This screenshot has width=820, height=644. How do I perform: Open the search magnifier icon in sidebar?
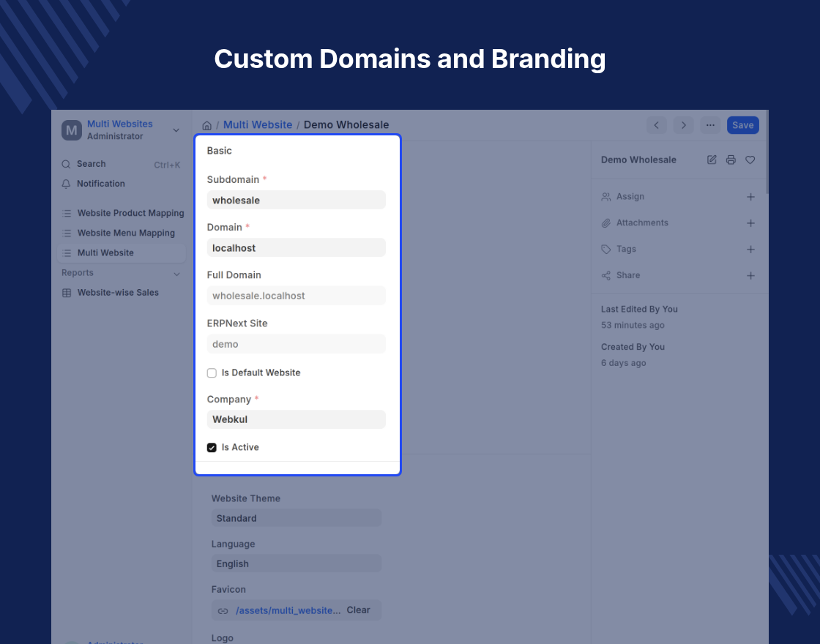pyautogui.click(x=66, y=164)
